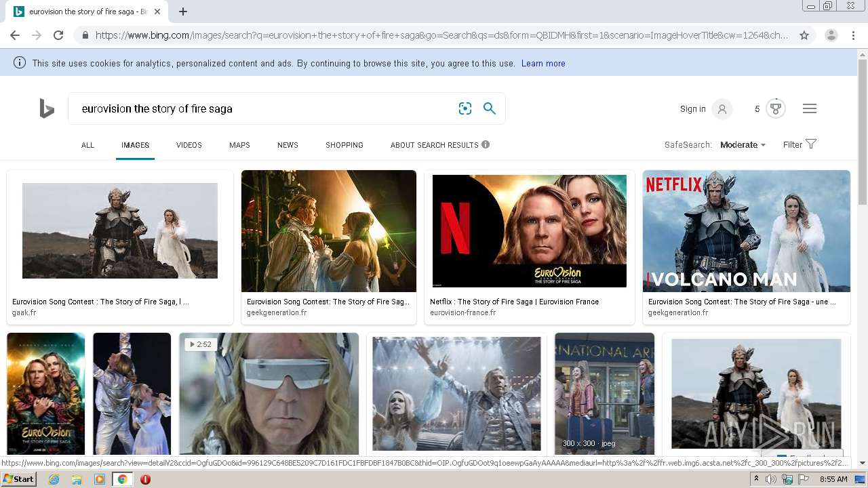Image resolution: width=868 pixels, height=488 pixels.
Task: Click Sign in link
Action: (x=693, y=109)
